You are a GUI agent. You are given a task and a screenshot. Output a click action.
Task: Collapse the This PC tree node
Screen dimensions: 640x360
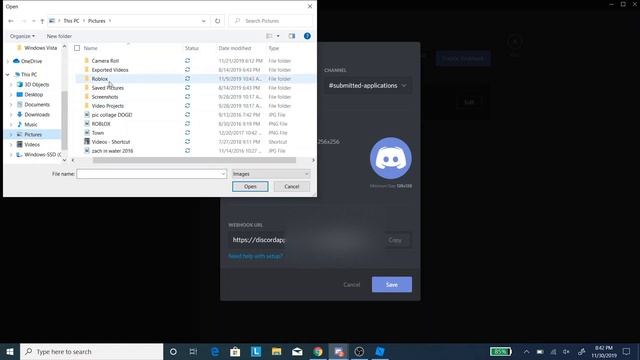click(8, 75)
